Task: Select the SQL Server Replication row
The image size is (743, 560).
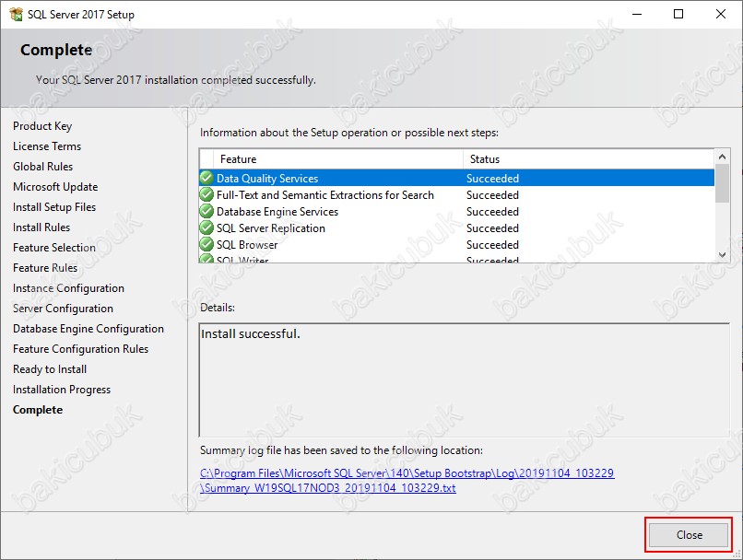Action: point(457,227)
